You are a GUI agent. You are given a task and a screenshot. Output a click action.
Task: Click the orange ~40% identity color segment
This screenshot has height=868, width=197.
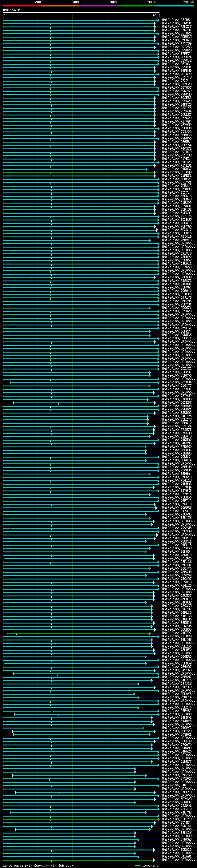pos(60,6)
